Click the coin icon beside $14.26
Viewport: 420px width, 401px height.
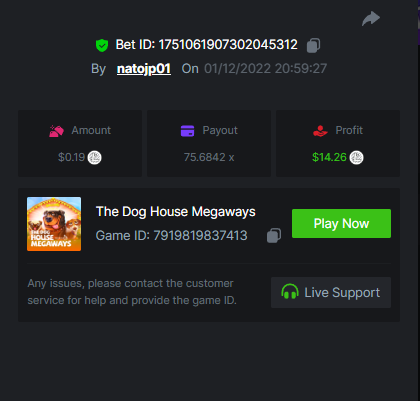(x=356, y=157)
